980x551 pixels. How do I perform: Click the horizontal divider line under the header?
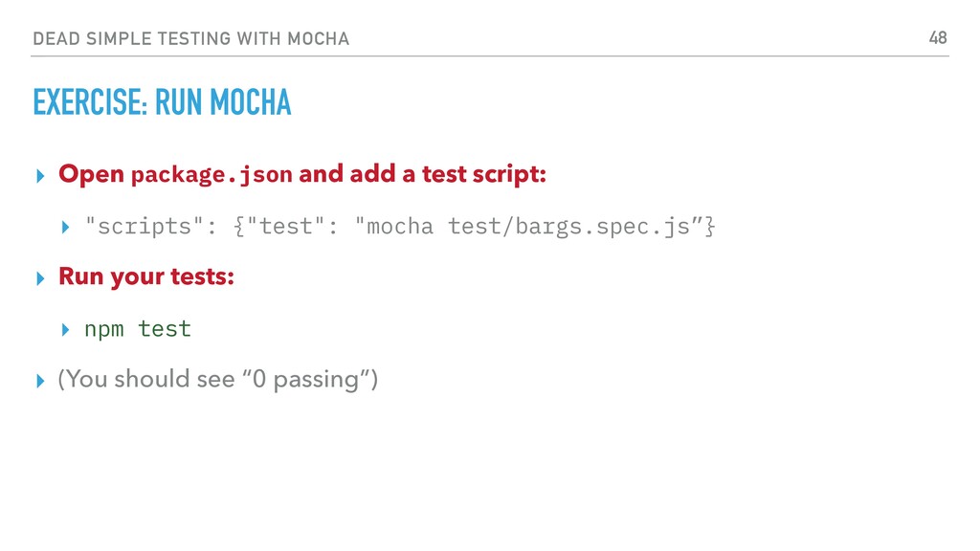(490, 56)
